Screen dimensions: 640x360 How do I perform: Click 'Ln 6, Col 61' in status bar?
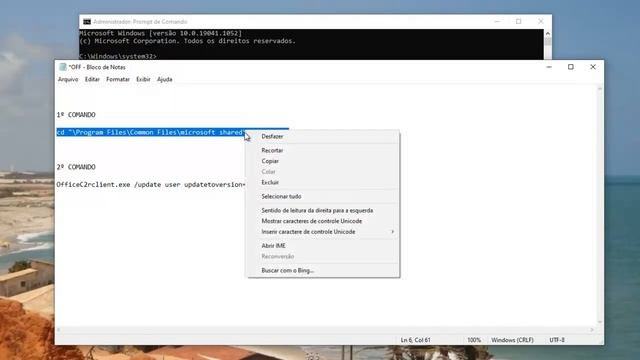click(x=416, y=340)
